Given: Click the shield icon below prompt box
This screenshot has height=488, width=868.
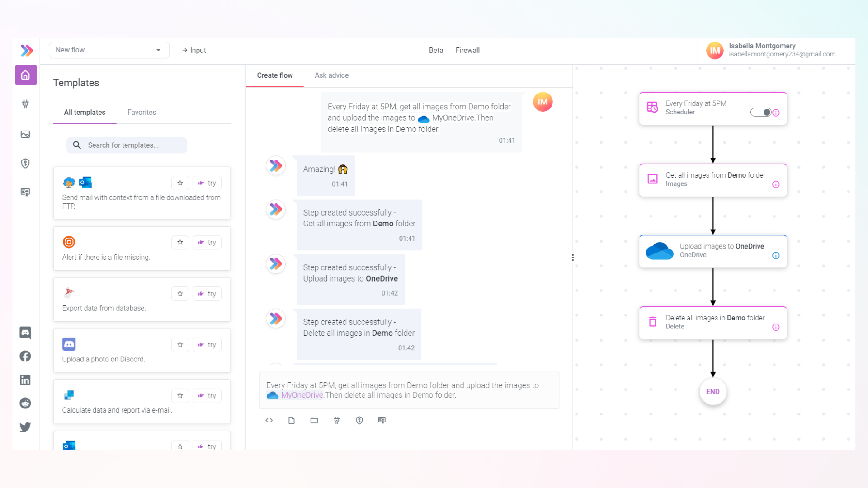Looking at the screenshot, I should 359,420.
